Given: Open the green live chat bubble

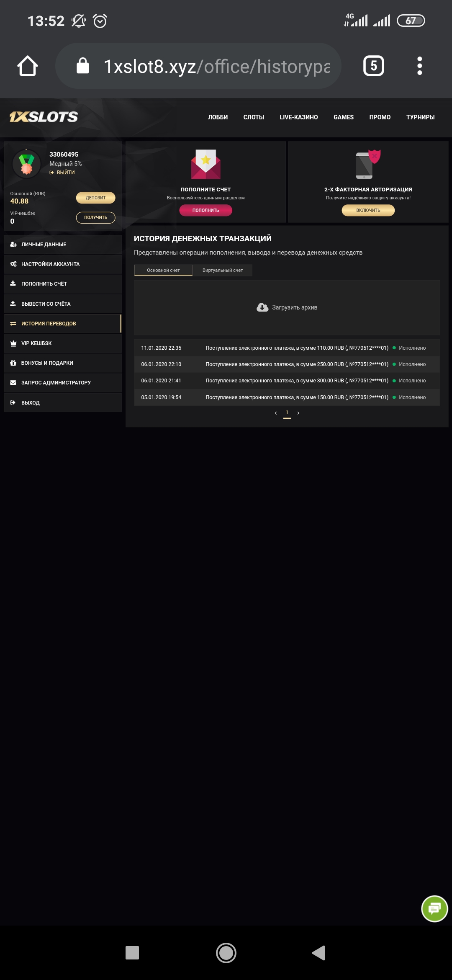Looking at the screenshot, I should click(x=434, y=908).
